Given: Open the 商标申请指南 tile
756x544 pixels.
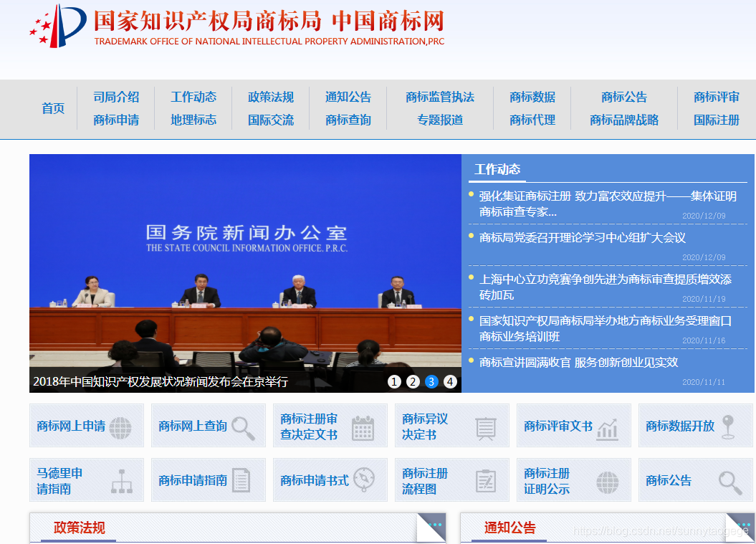Looking at the screenshot, I should (209, 480).
